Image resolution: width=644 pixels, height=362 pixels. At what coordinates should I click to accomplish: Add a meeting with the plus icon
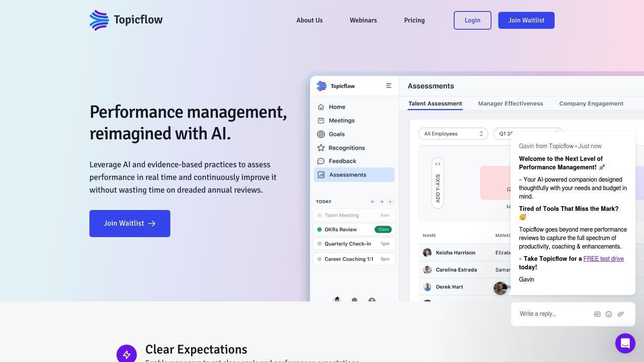(390, 202)
